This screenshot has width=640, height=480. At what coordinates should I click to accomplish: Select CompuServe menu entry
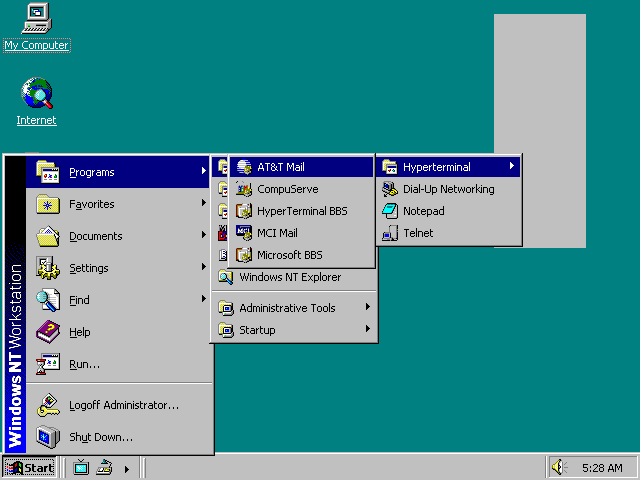click(x=301, y=189)
